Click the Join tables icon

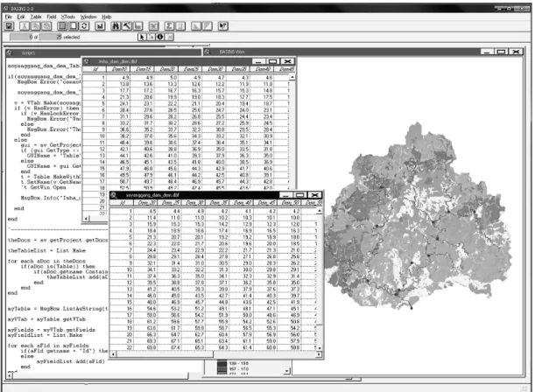coord(153,26)
